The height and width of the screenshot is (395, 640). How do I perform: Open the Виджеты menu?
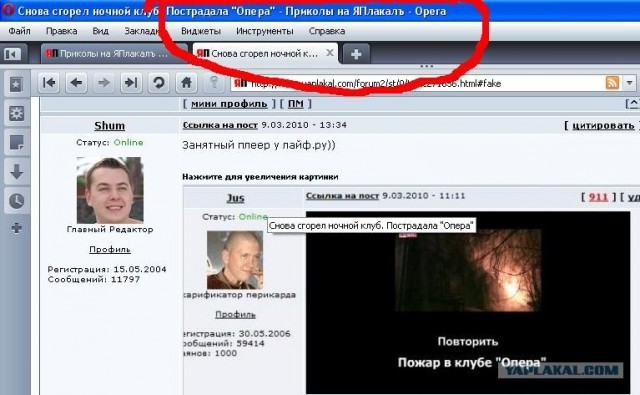201,31
